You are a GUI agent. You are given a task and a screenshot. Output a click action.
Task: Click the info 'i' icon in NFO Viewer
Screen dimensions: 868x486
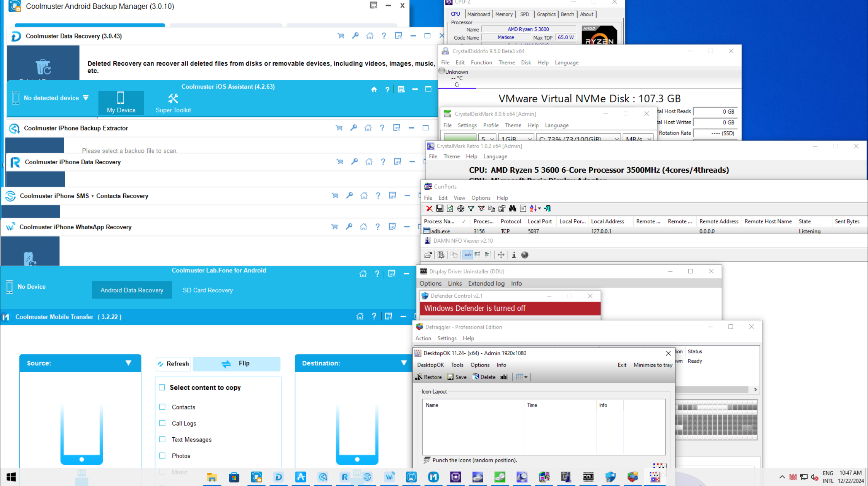514,255
